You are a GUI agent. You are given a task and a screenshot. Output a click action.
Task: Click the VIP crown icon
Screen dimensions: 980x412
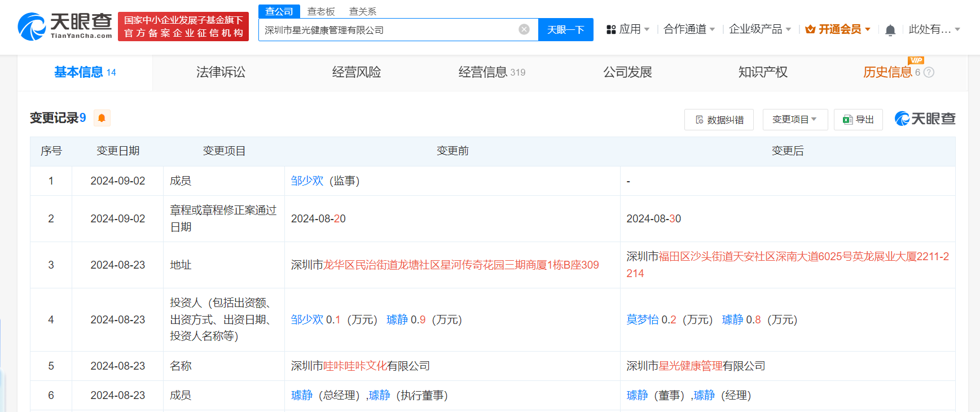point(810,29)
